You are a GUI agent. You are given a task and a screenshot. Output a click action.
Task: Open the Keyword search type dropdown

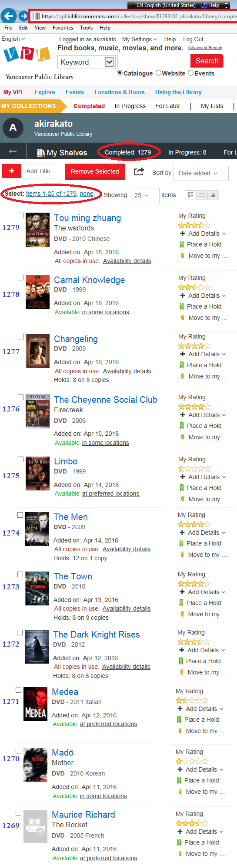coord(86,62)
